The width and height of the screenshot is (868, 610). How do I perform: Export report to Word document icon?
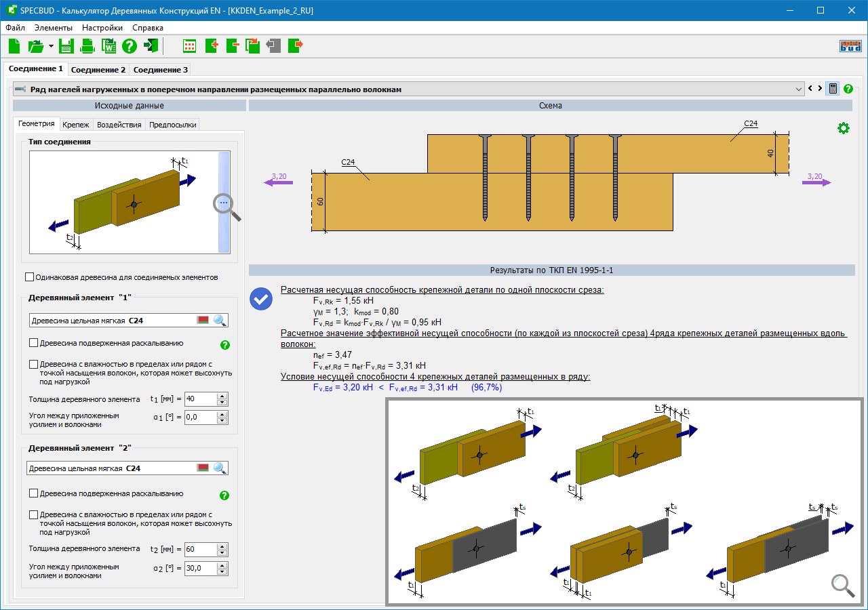coord(108,46)
